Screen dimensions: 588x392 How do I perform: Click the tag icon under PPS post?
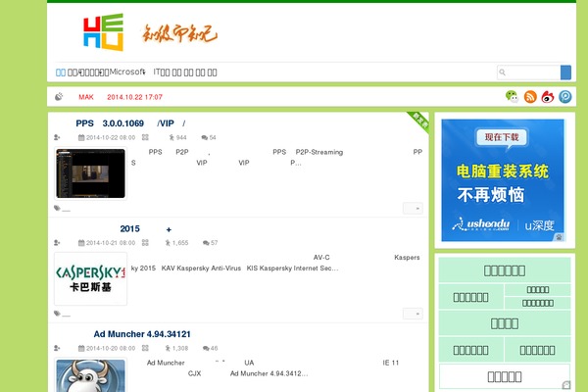tap(57, 208)
